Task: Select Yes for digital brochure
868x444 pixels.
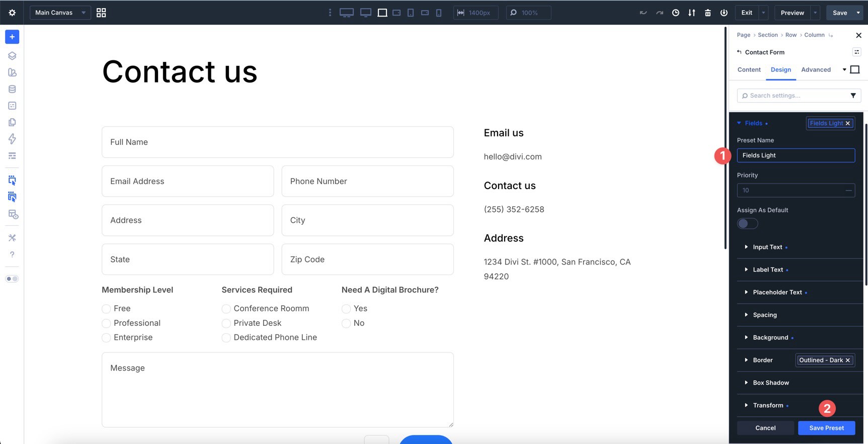Action: click(346, 309)
